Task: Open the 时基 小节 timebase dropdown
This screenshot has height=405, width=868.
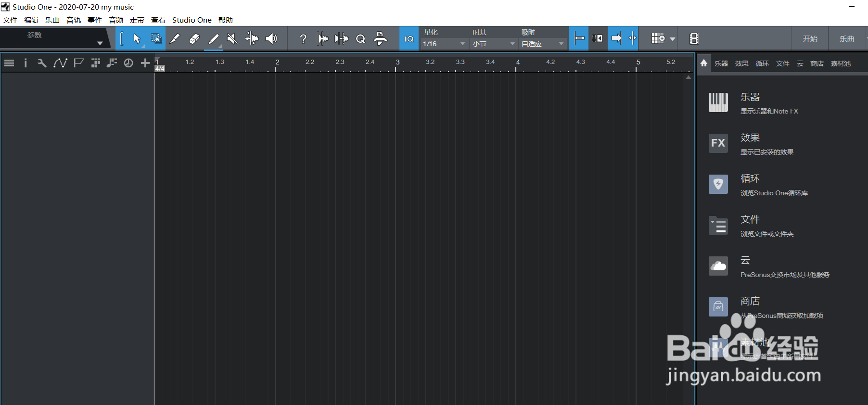Action: (x=493, y=44)
